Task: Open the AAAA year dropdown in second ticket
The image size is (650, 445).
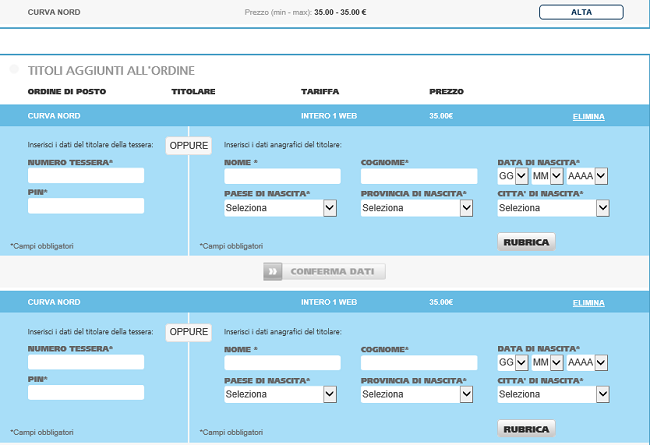Action: [x=587, y=362]
